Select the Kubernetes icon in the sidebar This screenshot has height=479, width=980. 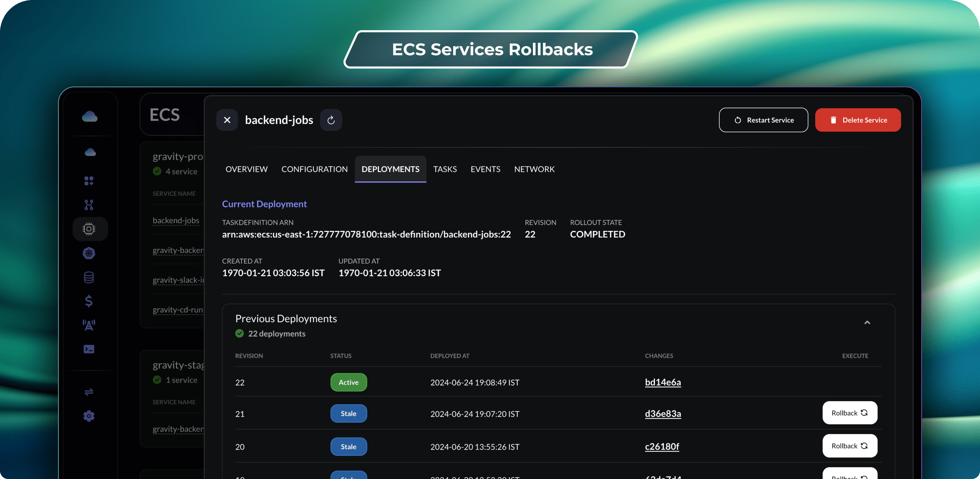(89, 253)
